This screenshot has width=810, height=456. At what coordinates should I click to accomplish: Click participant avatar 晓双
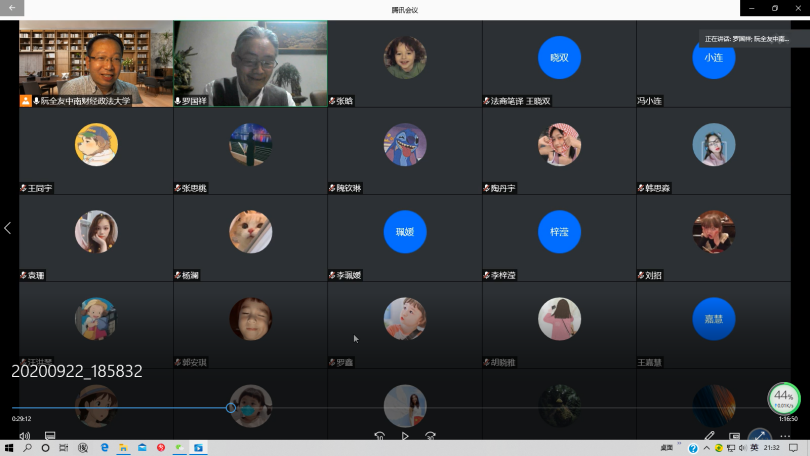559,58
